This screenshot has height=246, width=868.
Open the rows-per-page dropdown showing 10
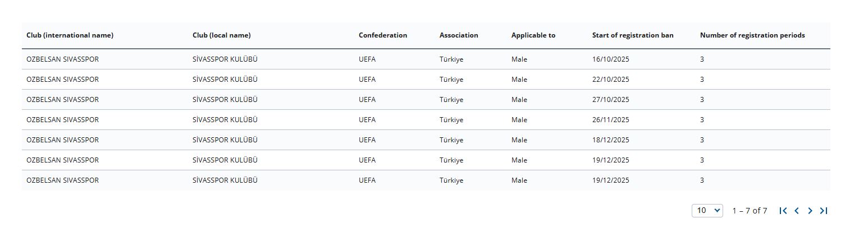[707, 211]
